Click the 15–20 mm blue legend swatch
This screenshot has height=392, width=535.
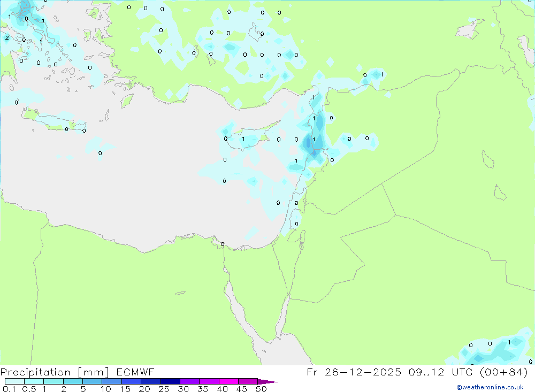pyautogui.click(x=132, y=381)
